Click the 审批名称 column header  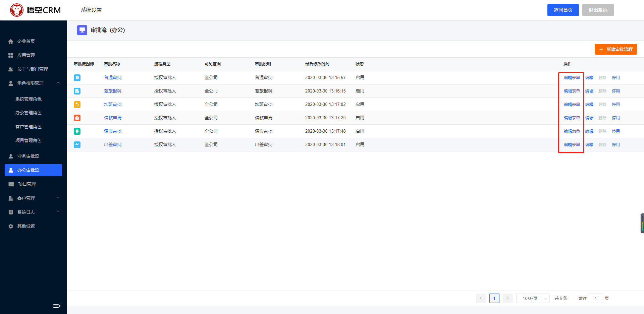[x=112, y=64]
